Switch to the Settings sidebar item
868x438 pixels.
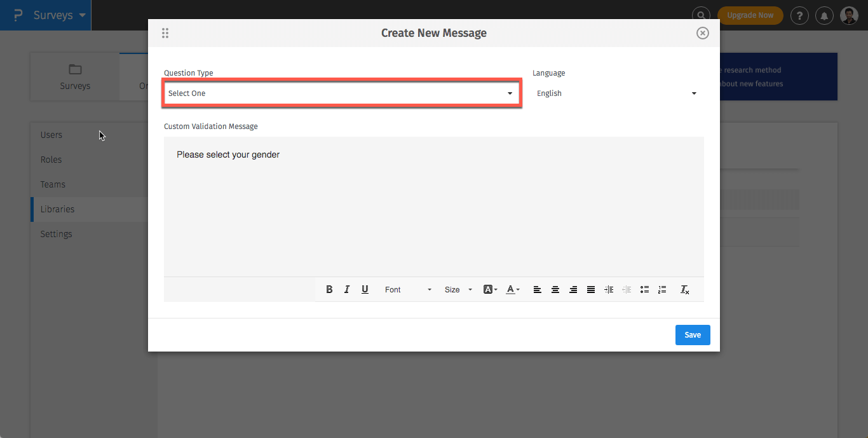(56, 234)
